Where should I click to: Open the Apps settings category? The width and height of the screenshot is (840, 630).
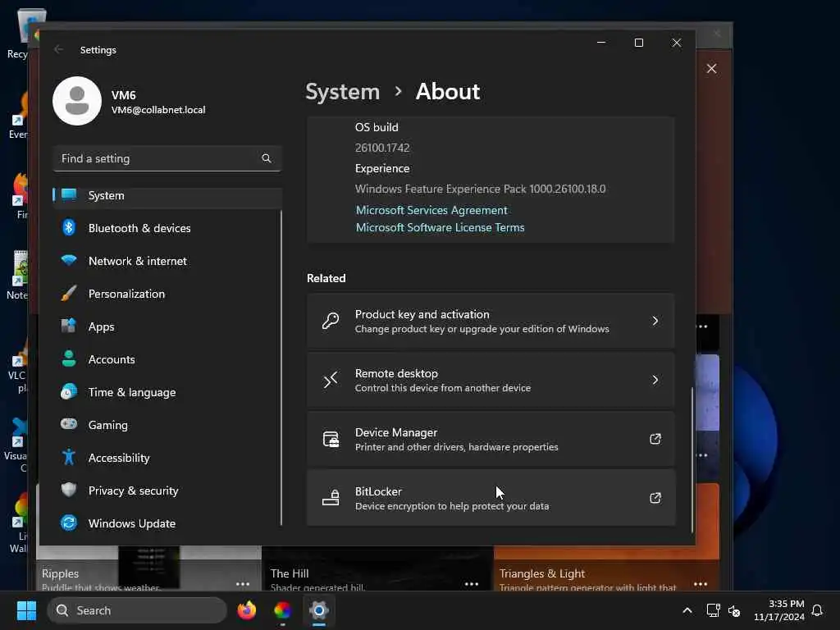coord(167,326)
